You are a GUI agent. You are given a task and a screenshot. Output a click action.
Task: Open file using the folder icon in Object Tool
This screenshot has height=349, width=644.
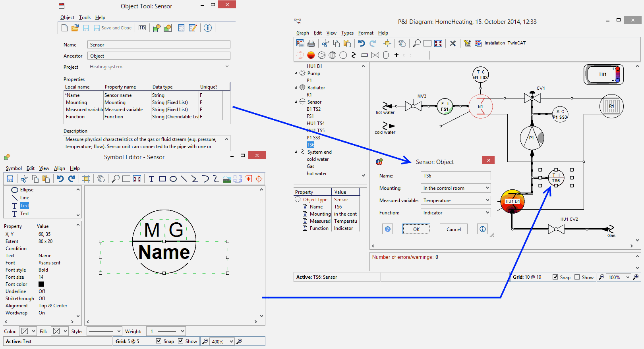click(75, 28)
